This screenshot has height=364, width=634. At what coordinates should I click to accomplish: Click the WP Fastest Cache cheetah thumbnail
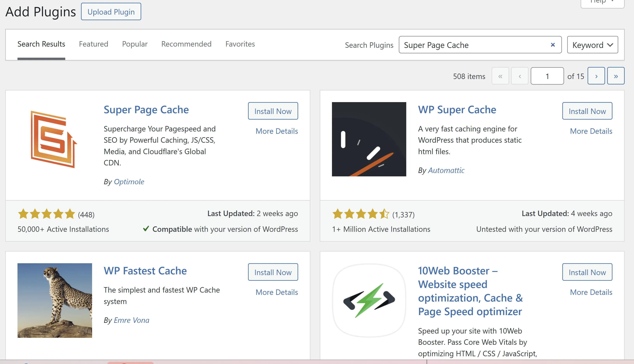pyautogui.click(x=55, y=300)
